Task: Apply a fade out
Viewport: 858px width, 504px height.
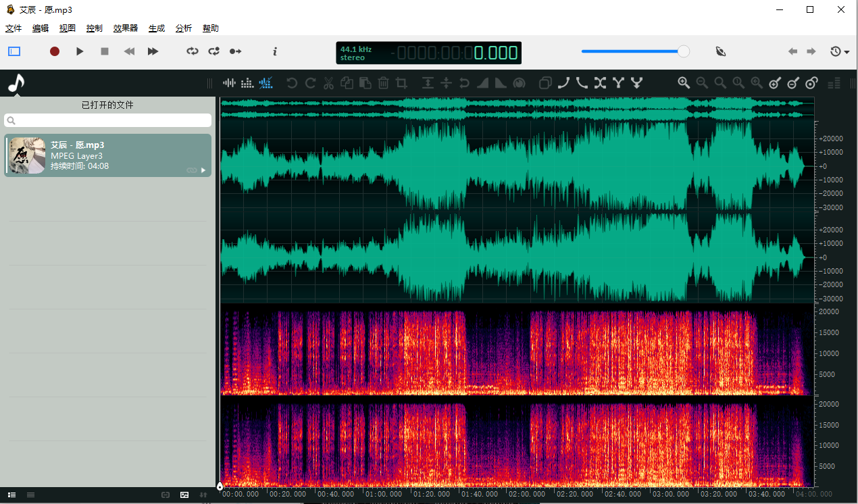Action: pos(499,82)
